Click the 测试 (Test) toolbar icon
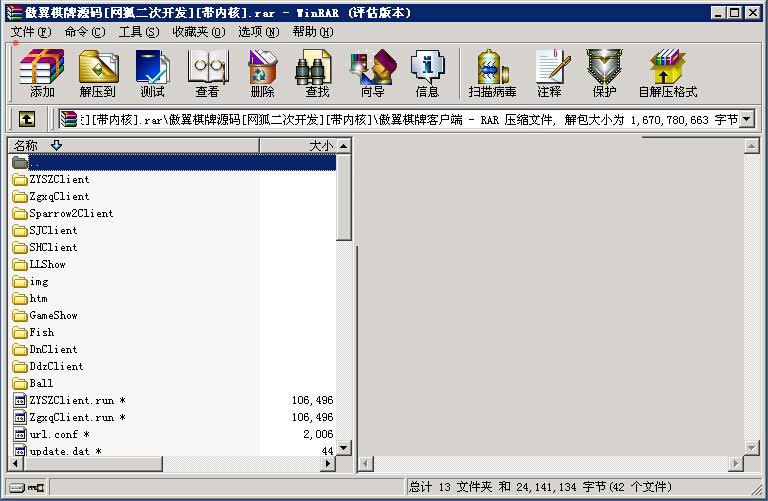768x501 pixels. coord(152,73)
